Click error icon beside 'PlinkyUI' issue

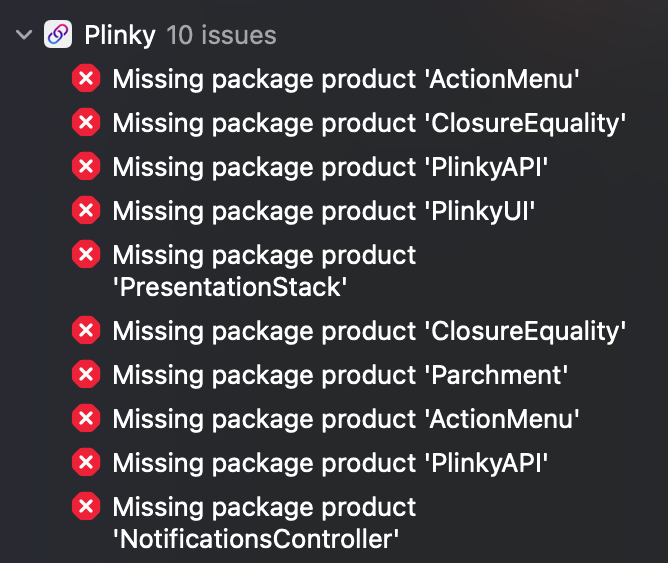coord(86,210)
